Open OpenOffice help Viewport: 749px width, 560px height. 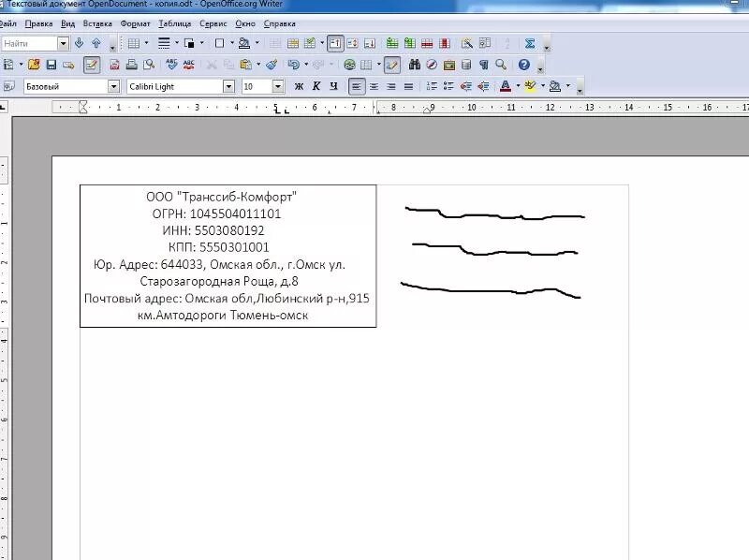pos(524,65)
